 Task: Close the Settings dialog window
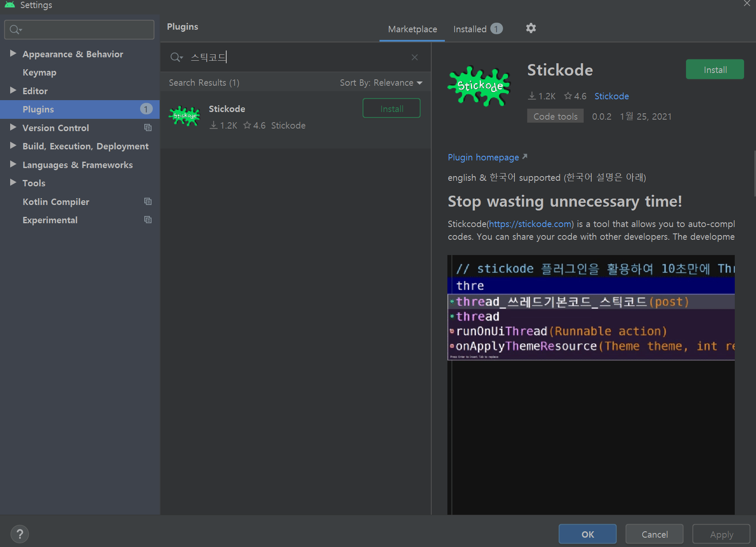click(747, 4)
